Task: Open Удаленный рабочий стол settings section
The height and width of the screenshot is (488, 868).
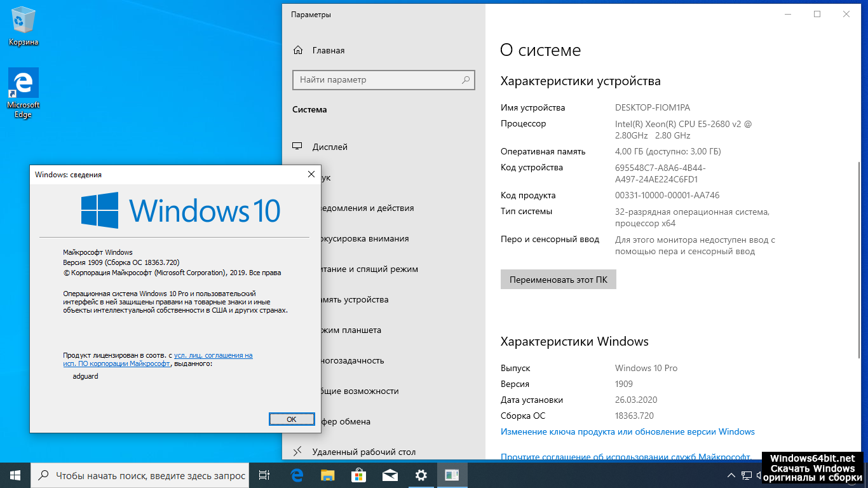Action: [x=363, y=452]
